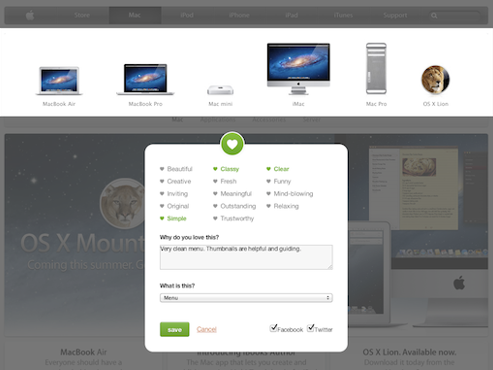493x370 pixels.
Task: Toggle the Fresh tag
Action: 225,181
